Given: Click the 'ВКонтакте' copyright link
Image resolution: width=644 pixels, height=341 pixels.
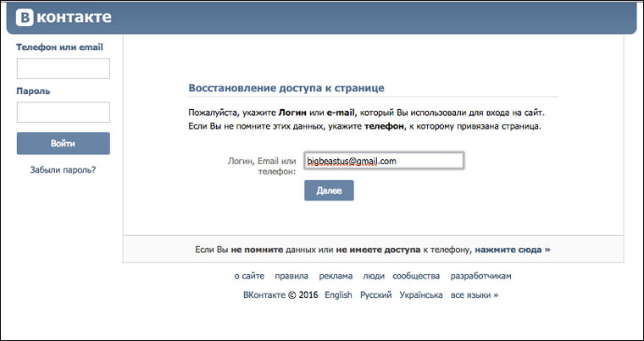Looking at the screenshot, I should (x=264, y=295).
